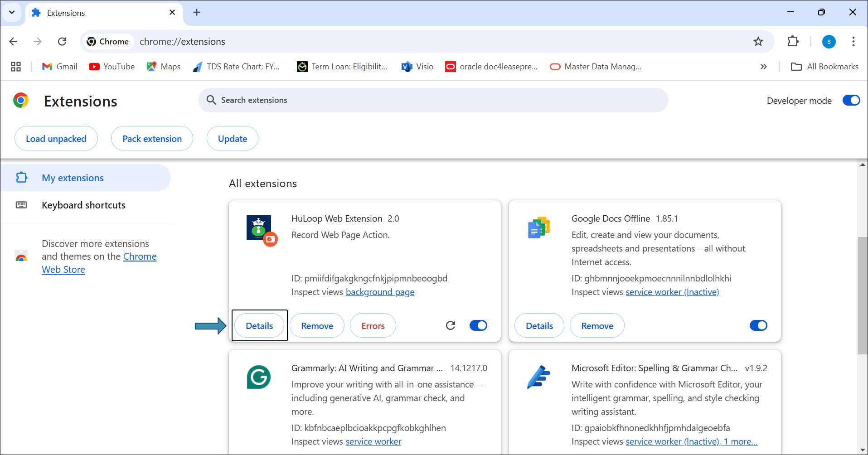The height and width of the screenshot is (455, 868).
Task: Disable Google Docs Offline toggle
Action: pos(758,325)
